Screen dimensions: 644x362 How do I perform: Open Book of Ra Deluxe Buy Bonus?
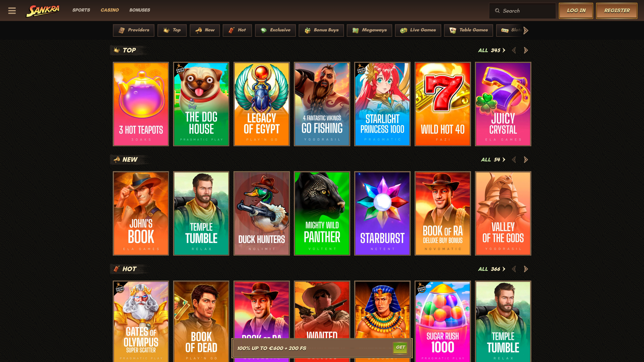pos(443,214)
